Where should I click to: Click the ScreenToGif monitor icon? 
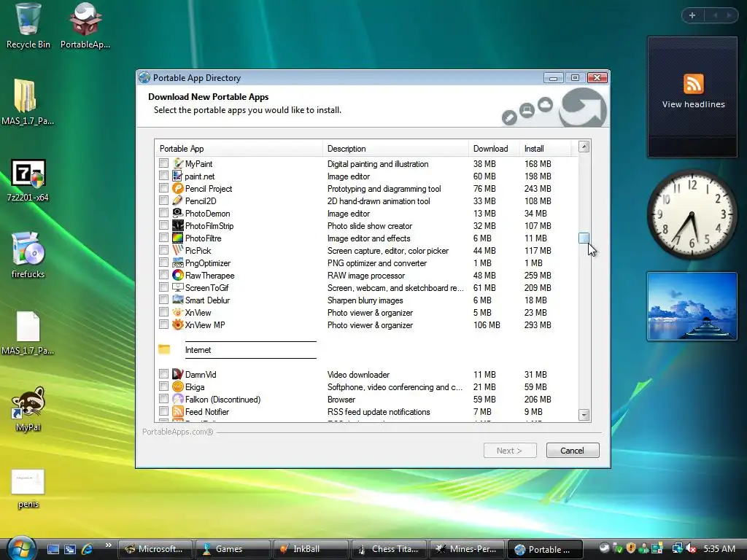click(x=178, y=287)
